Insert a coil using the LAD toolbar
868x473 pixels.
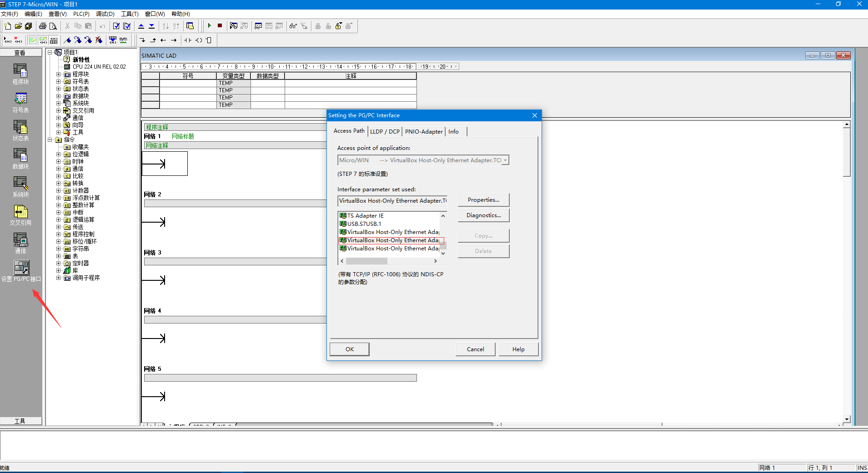pyautogui.click(x=199, y=40)
